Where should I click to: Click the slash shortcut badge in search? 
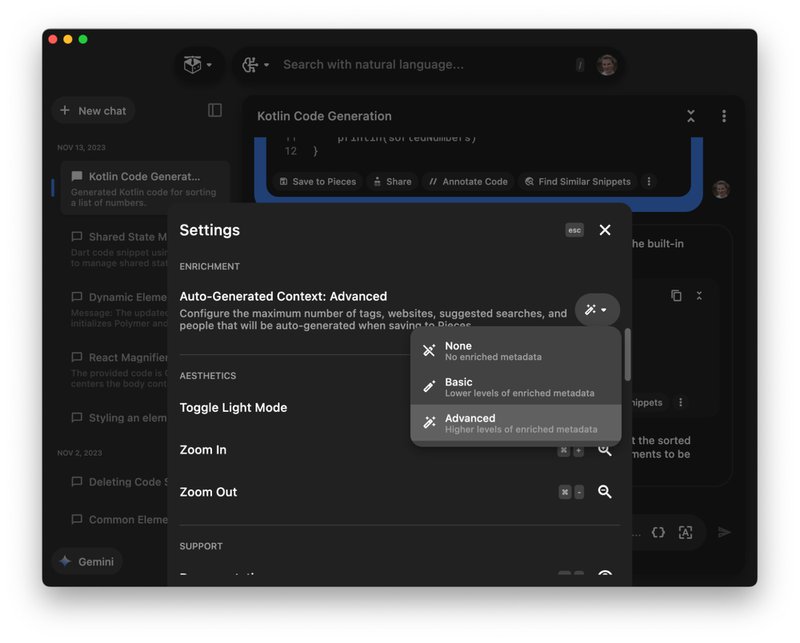coord(580,65)
